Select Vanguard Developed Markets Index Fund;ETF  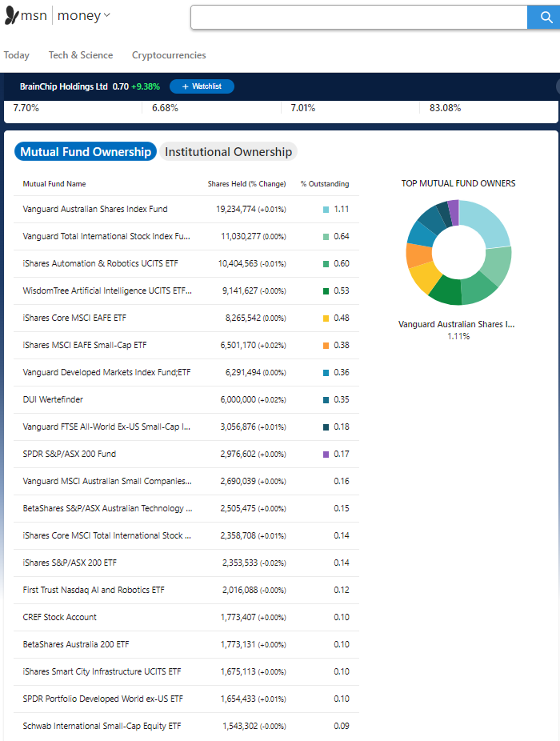pyautogui.click(x=186, y=372)
